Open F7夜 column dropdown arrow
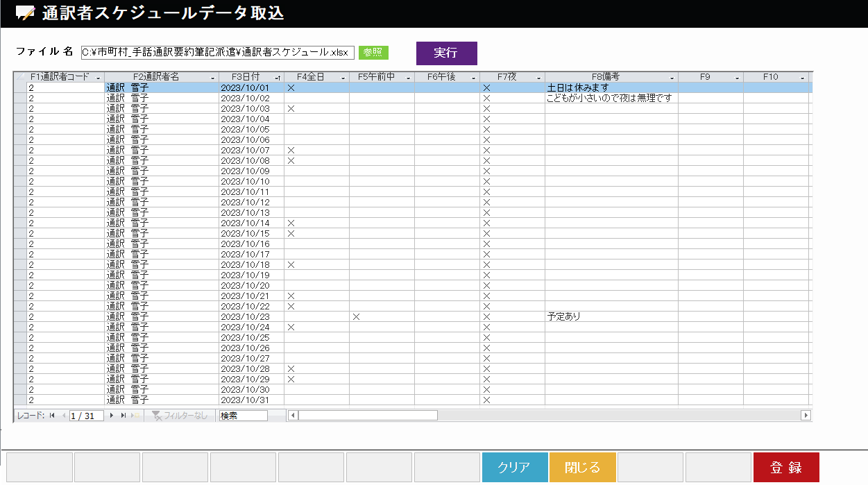868x485 pixels. click(538, 78)
